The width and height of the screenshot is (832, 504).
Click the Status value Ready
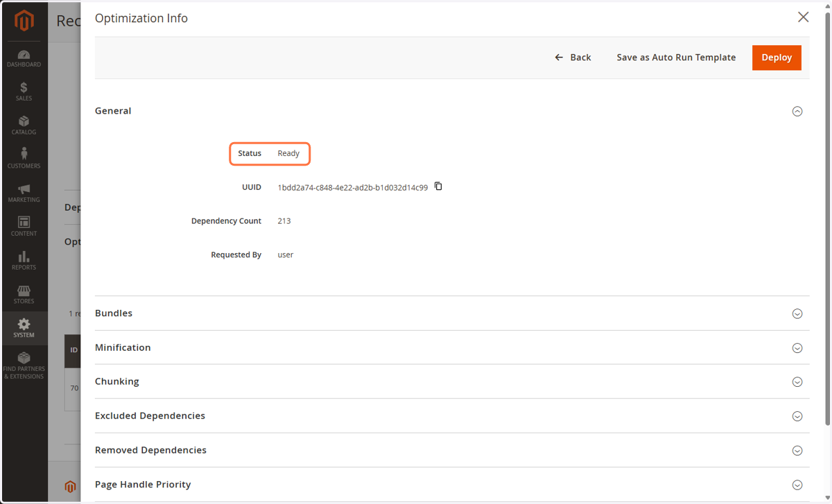pos(288,153)
